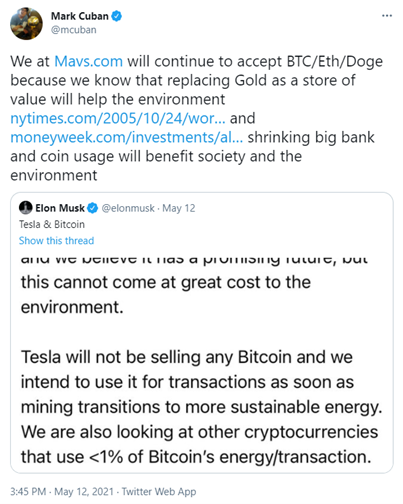This screenshot has width=403, height=504.
Task: Click Elon Musk's small avatar
Action: click(26, 208)
